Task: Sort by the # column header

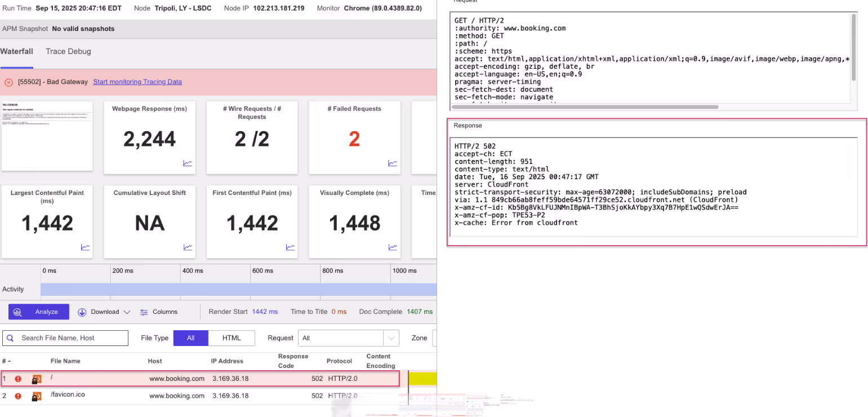Action: [x=6, y=361]
